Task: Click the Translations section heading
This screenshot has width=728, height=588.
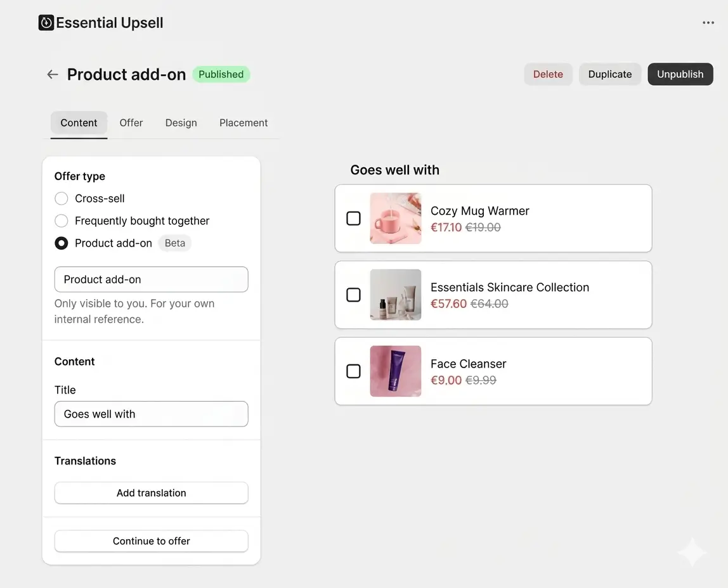Action: point(85,461)
